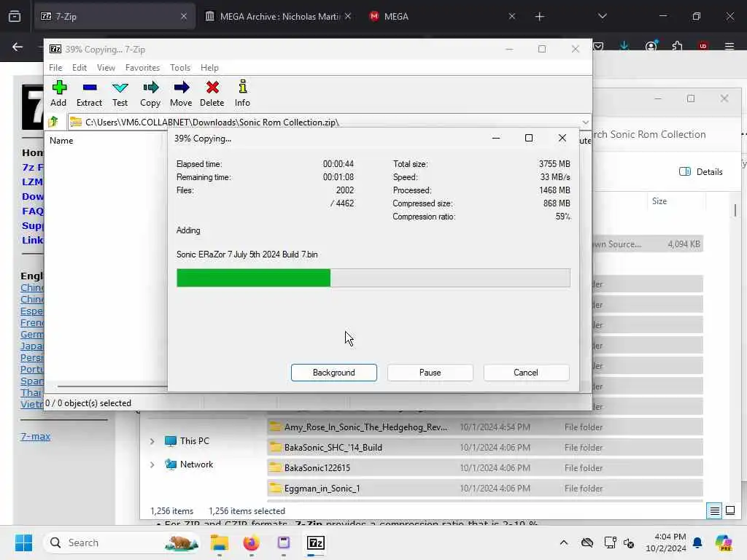
Task: Click the browser back arrow
Action: point(18,47)
